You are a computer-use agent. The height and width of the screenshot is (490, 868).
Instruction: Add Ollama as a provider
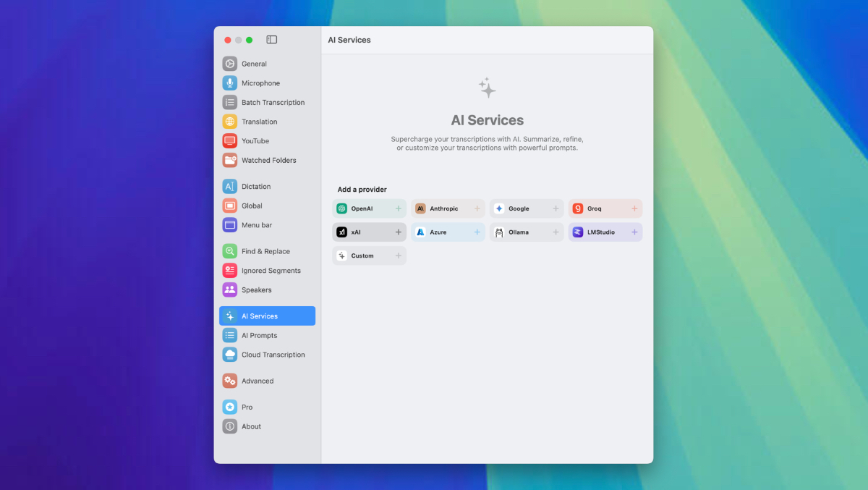click(556, 232)
